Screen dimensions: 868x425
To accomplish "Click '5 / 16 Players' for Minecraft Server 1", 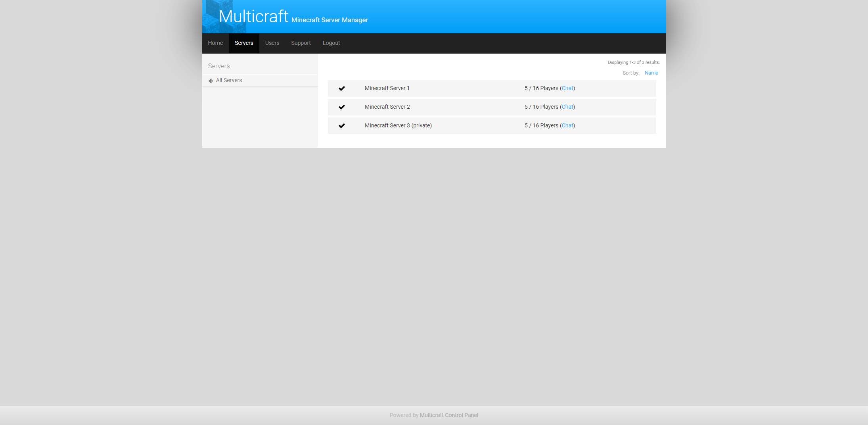I will pyautogui.click(x=541, y=88).
